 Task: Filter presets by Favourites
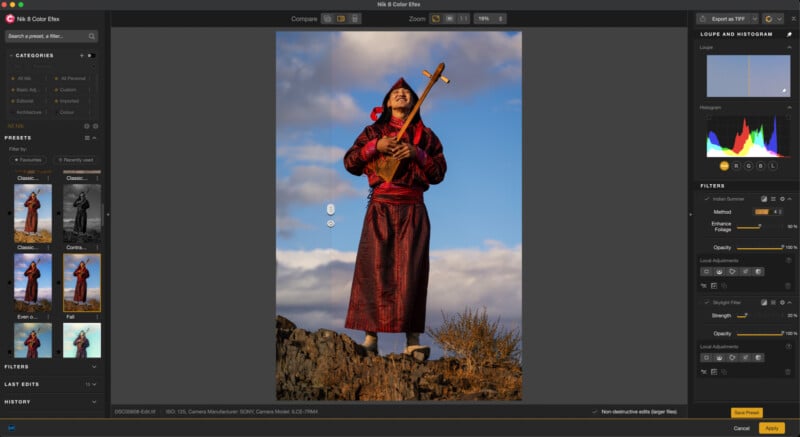point(29,159)
